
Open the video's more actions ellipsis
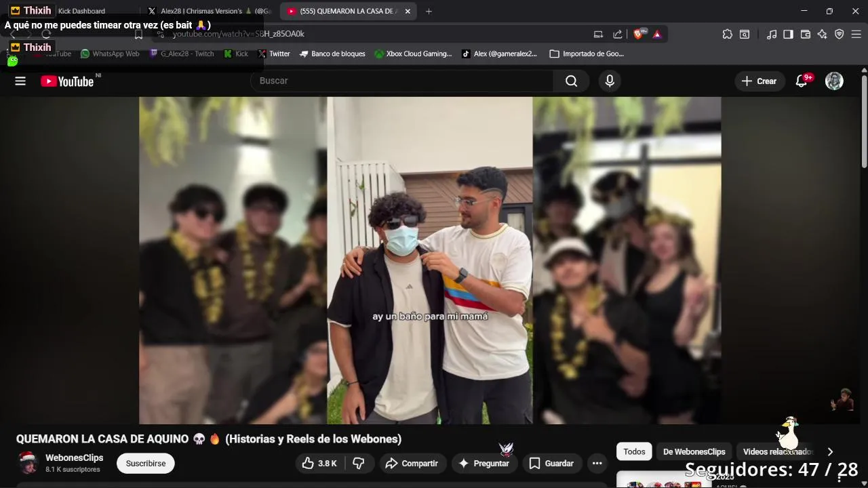tap(597, 464)
